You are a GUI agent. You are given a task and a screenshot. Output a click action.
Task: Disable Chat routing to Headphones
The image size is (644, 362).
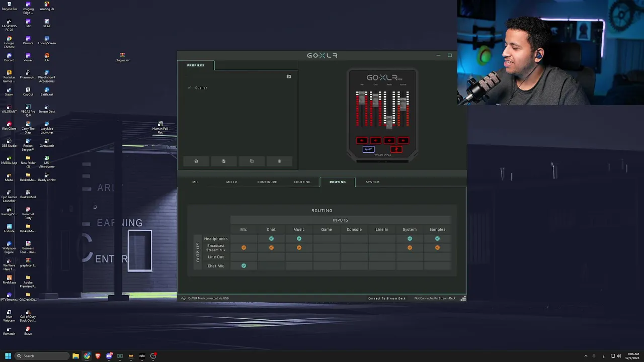coord(271,239)
